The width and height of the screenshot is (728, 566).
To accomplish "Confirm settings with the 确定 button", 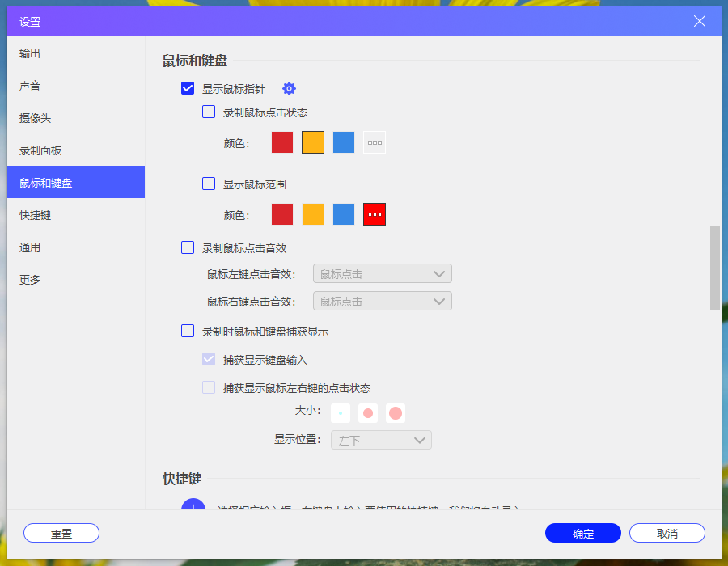I will pos(582,533).
